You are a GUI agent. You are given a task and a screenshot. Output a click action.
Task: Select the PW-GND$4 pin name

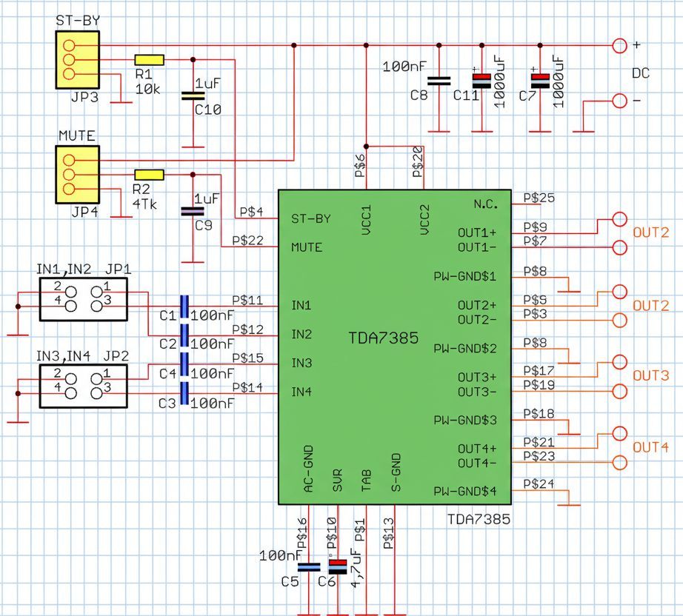pos(465,492)
